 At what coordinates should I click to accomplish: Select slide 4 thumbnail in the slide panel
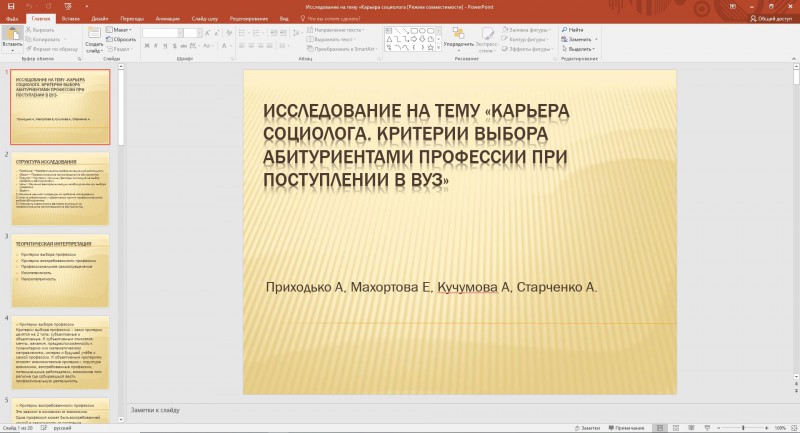click(60, 352)
